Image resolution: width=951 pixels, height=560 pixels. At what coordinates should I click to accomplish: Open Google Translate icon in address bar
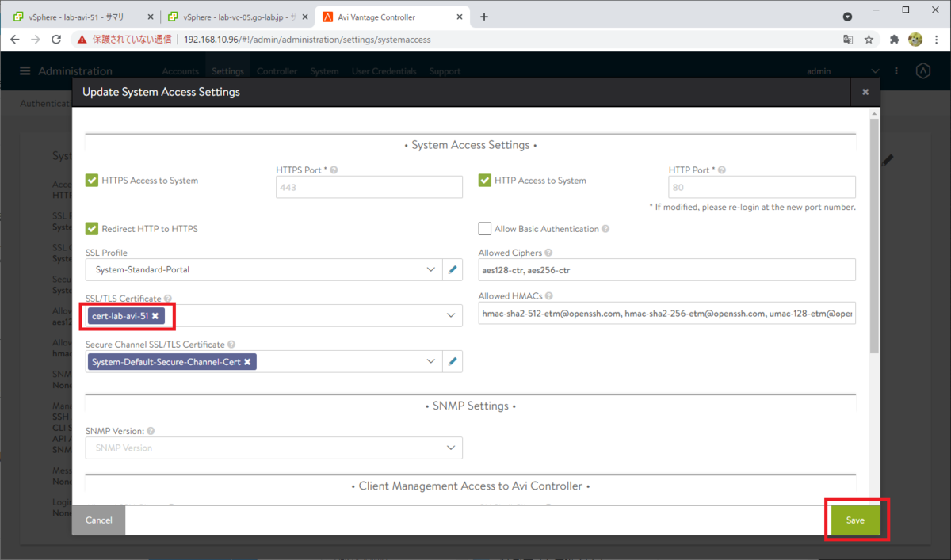click(848, 39)
